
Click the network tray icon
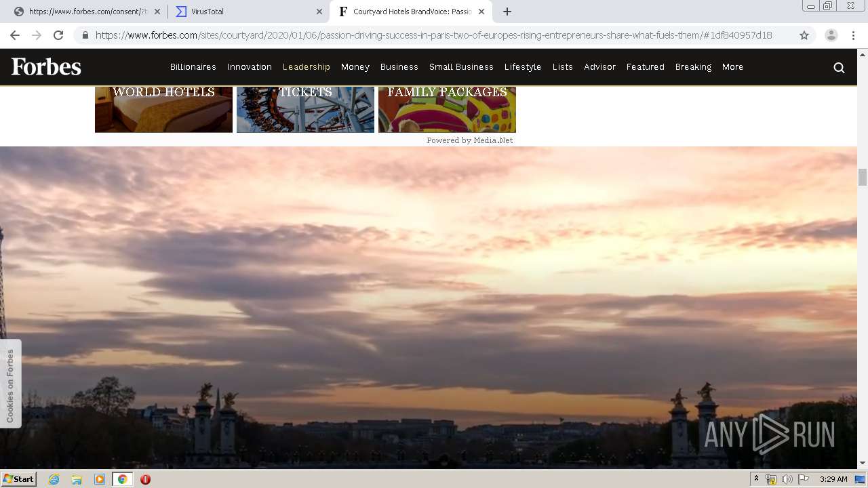(x=771, y=479)
